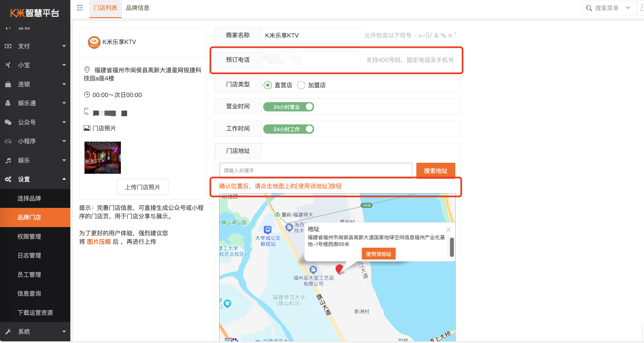Select 加盟店 radio button
This screenshot has width=644, height=343.
[301, 85]
